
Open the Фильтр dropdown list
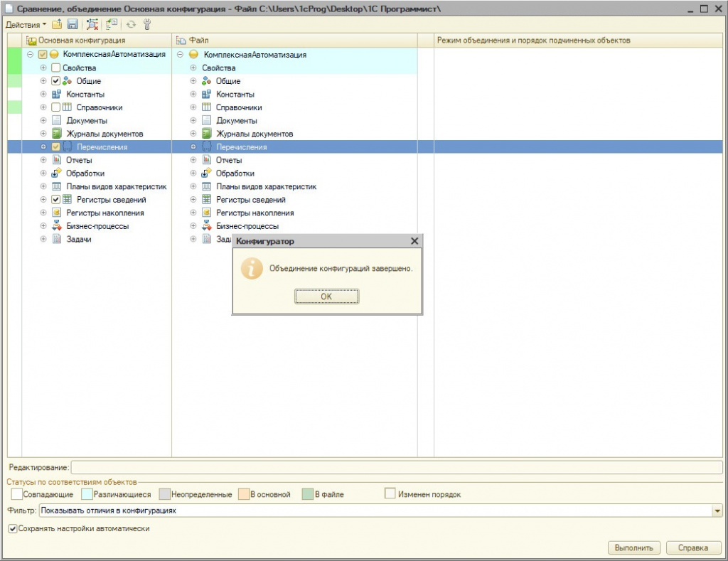click(x=717, y=511)
